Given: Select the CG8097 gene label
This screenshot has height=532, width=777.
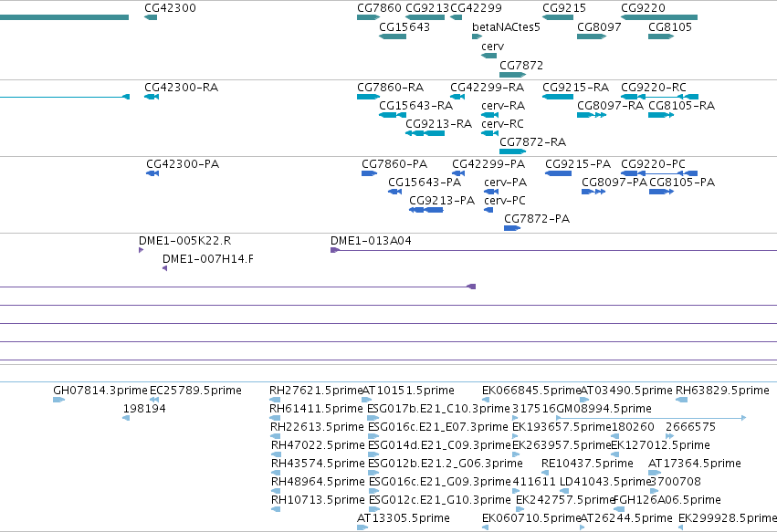Looking at the screenshot, I should click(599, 26).
